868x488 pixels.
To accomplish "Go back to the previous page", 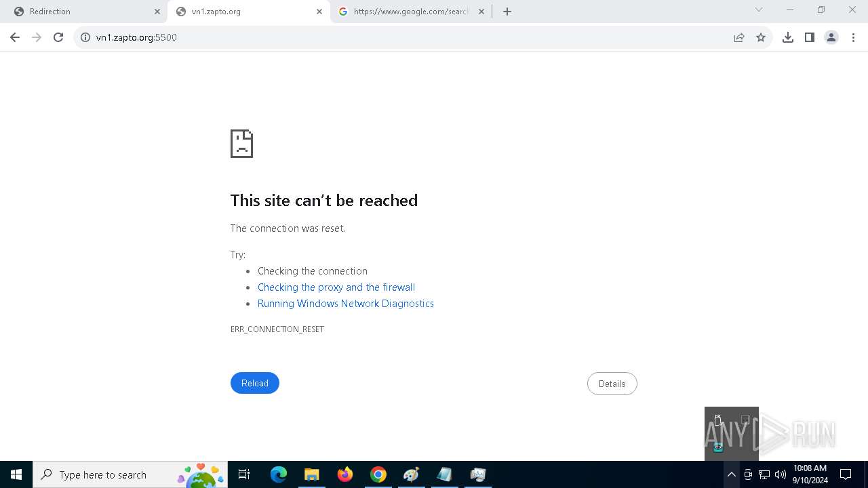I will (15, 37).
